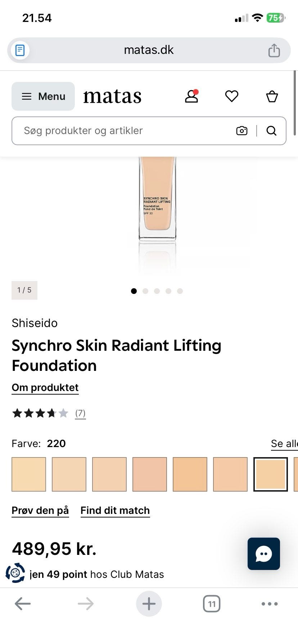298x644 pixels.
Task: Click the magnifying glass search icon
Action: [x=272, y=131]
